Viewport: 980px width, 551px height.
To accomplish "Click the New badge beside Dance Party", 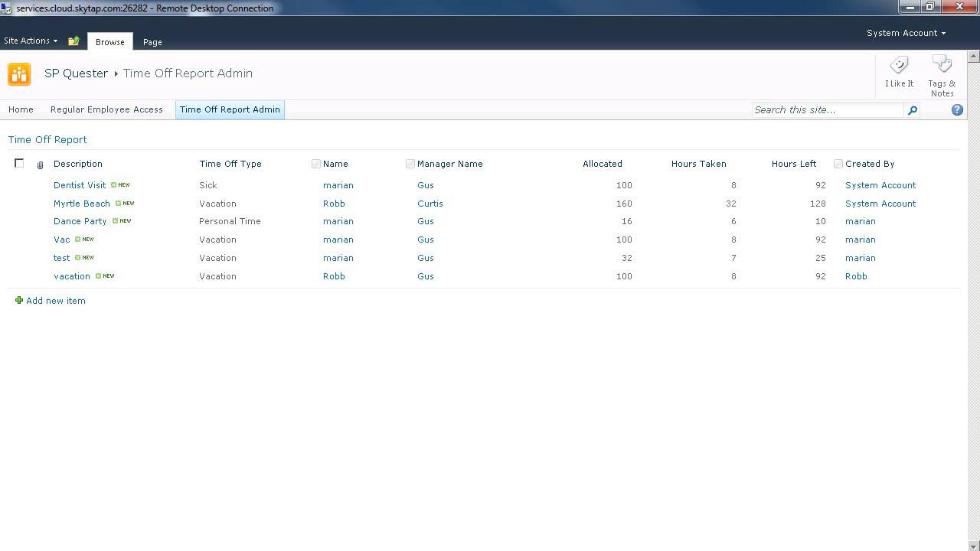I will [122, 221].
